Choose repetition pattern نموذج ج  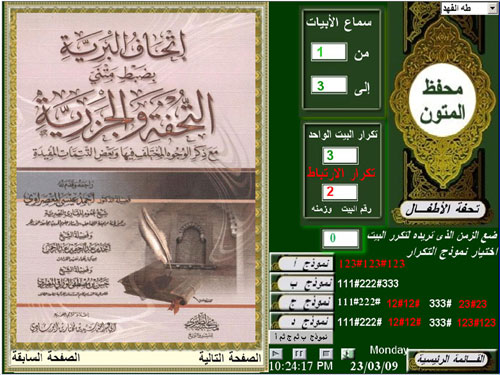click(302, 303)
